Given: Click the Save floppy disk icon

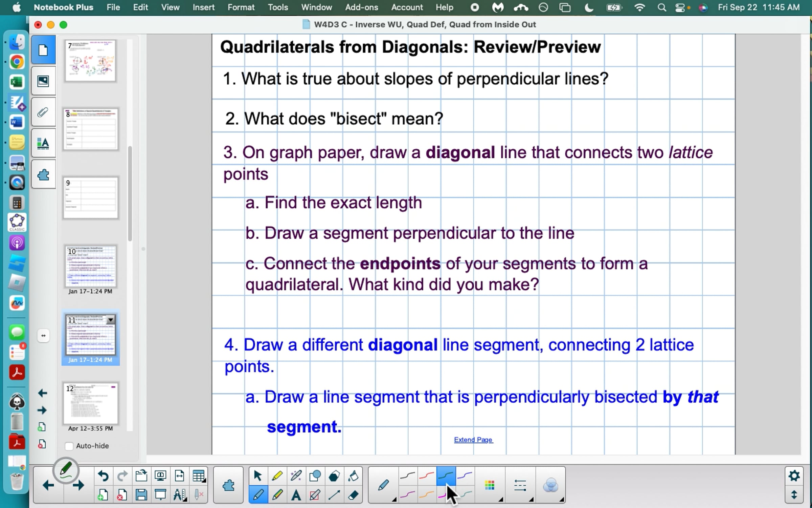Looking at the screenshot, I should (x=141, y=495).
